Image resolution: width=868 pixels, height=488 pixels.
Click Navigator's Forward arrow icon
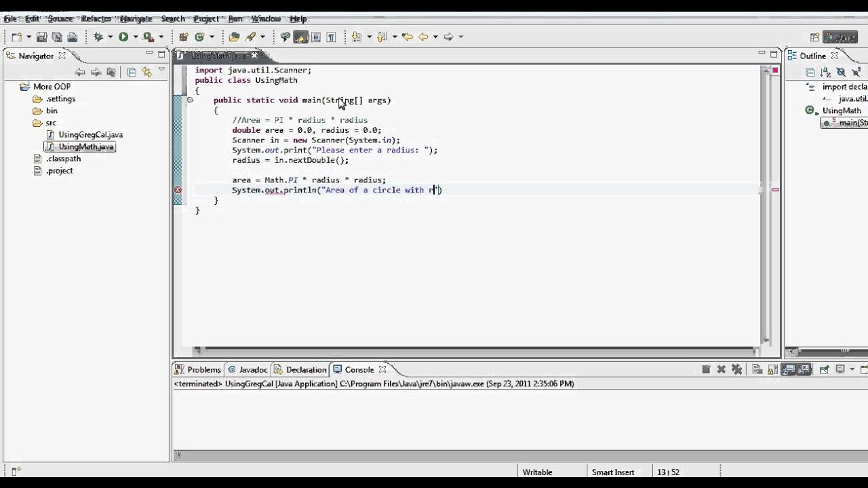(96, 73)
